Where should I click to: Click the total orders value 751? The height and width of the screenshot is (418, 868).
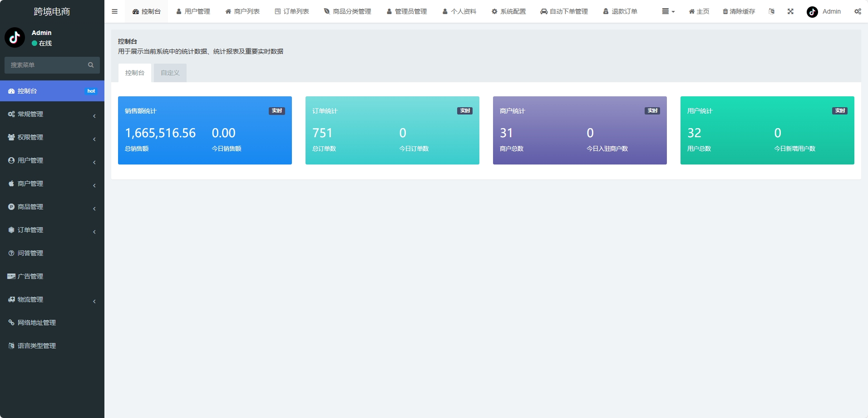322,133
